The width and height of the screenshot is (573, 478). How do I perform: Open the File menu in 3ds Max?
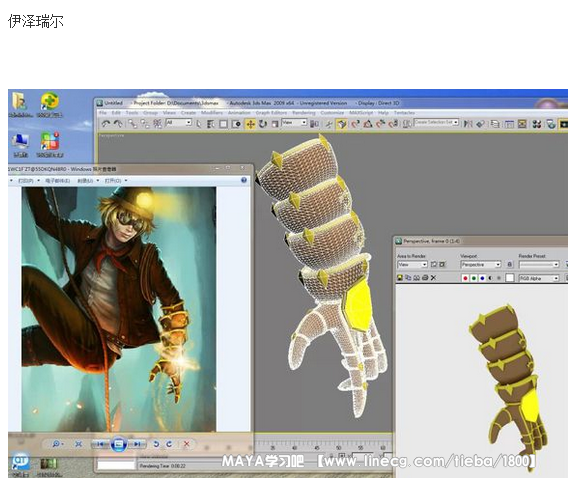coord(103,113)
